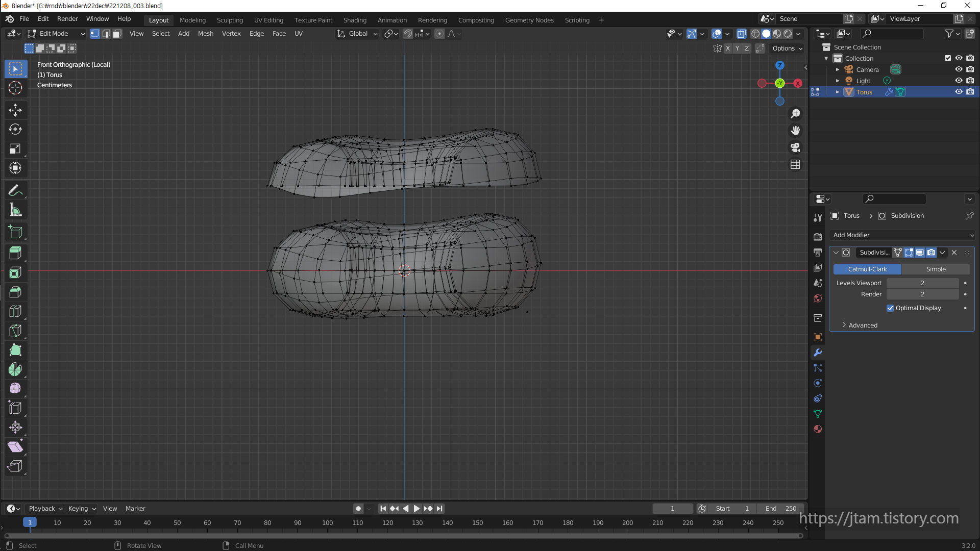Open the Edit Mode dropdown

tap(56, 34)
